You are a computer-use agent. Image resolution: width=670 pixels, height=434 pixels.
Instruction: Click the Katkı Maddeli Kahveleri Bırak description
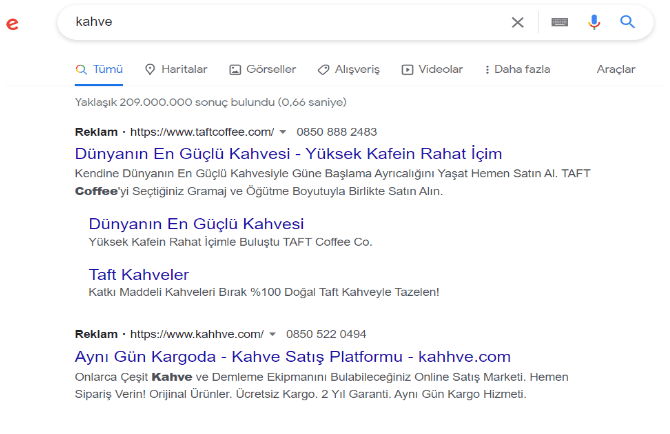(x=264, y=292)
